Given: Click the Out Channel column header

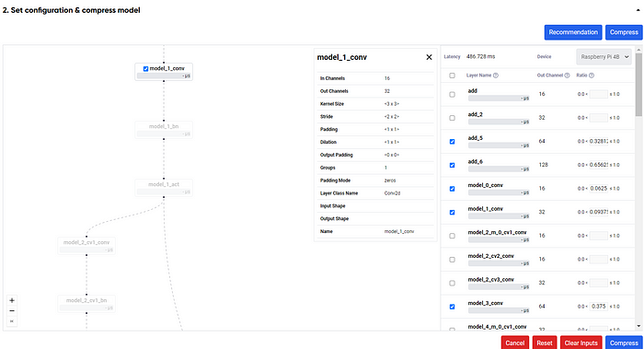Looking at the screenshot, I should (x=550, y=76).
